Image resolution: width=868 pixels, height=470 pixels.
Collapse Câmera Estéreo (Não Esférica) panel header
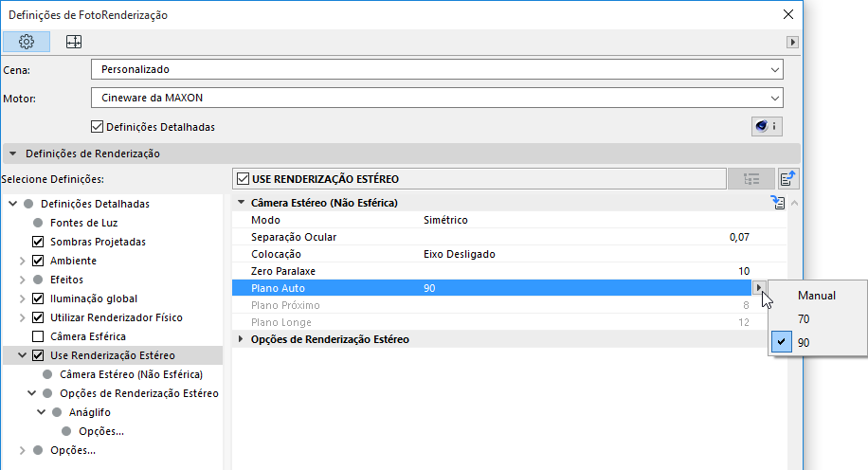point(241,203)
